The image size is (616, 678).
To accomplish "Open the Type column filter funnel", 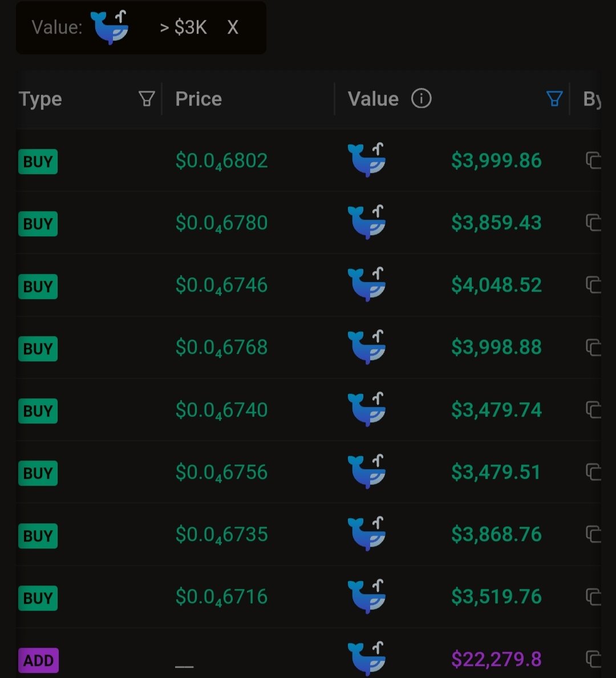I will [147, 99].
